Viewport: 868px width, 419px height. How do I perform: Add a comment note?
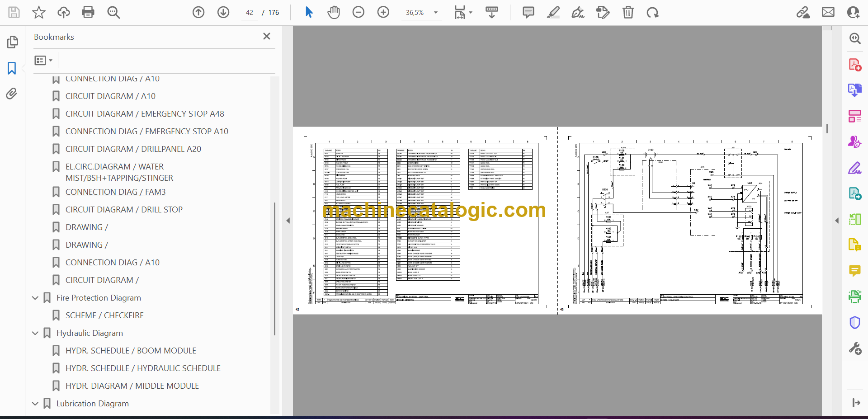tap(528, 12)
